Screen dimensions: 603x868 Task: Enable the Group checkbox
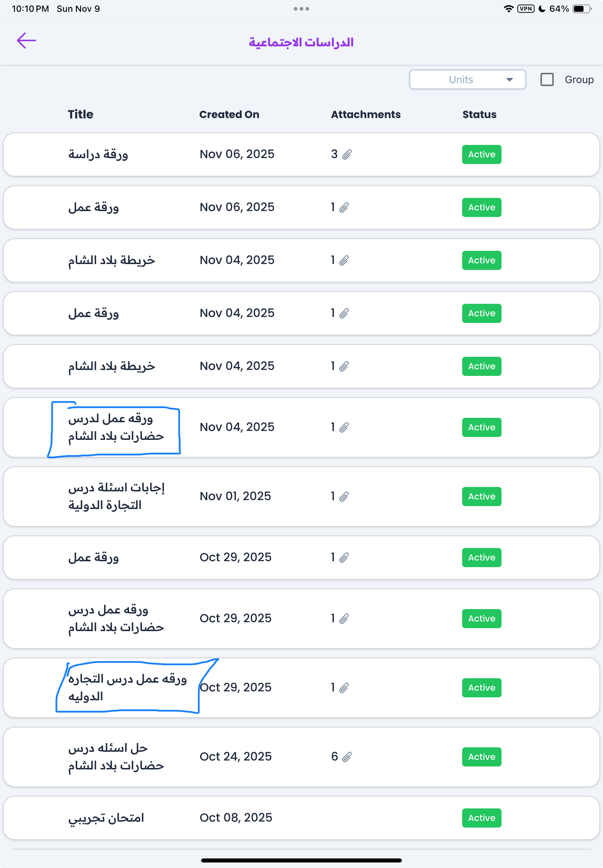tap(547, 80)
